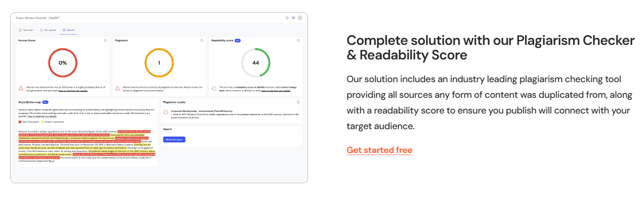The image size is (644, 200).
Task: Click alert icon beside Corporate Membership result
Action: point(166,112)
